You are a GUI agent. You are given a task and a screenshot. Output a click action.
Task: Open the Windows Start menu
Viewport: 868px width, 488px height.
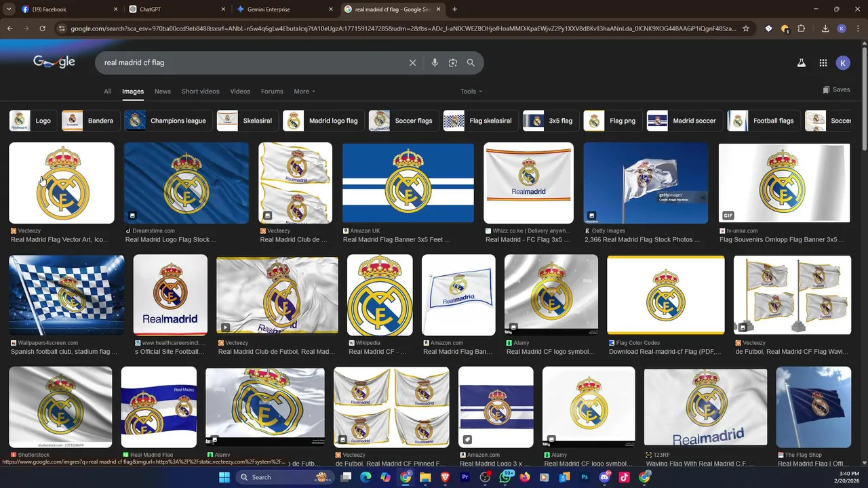pos(224,477)
